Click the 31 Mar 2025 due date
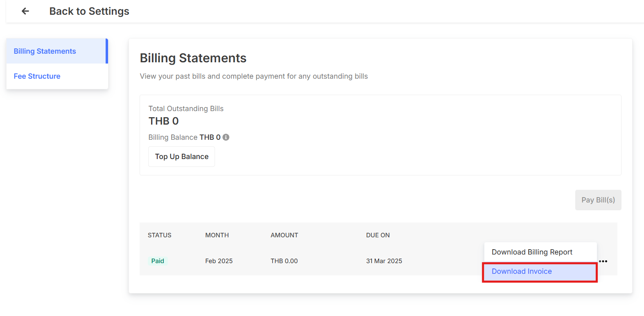Viewport: 644px width, 316px height. tap(384, 261)
